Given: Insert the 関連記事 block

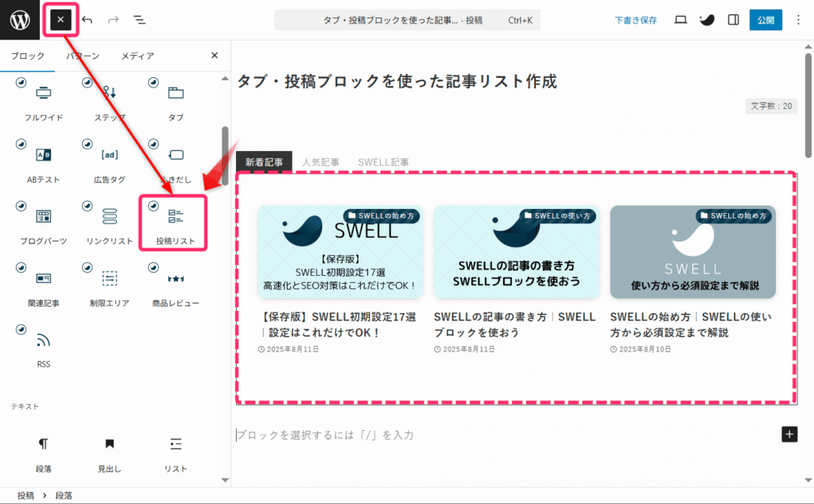Looking at the screenshot, I should pyautogui.click(x=44, y=286).
